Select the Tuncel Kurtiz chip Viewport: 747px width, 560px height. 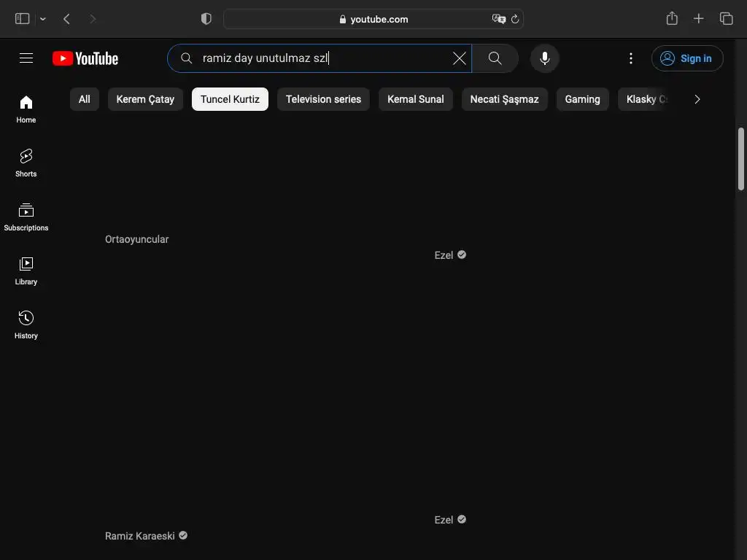230,99
